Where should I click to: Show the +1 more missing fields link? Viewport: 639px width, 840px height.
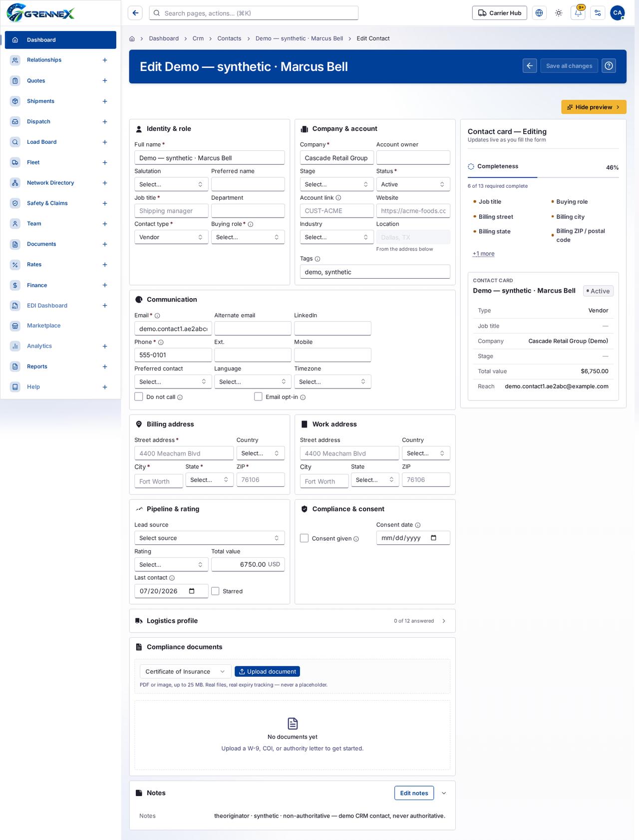[x=484, y=254]
